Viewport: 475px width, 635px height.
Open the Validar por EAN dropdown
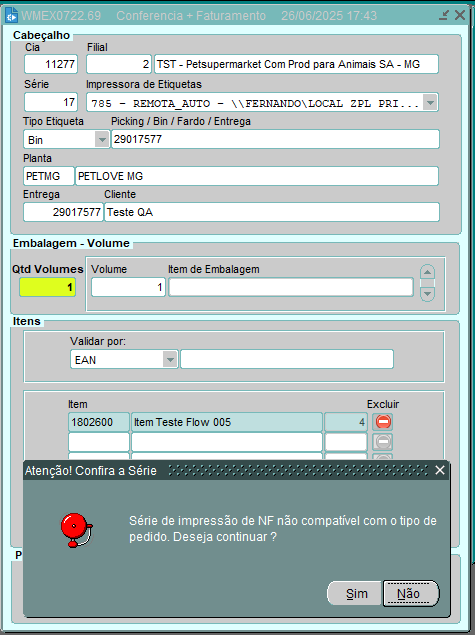click(x=170, y=359)
